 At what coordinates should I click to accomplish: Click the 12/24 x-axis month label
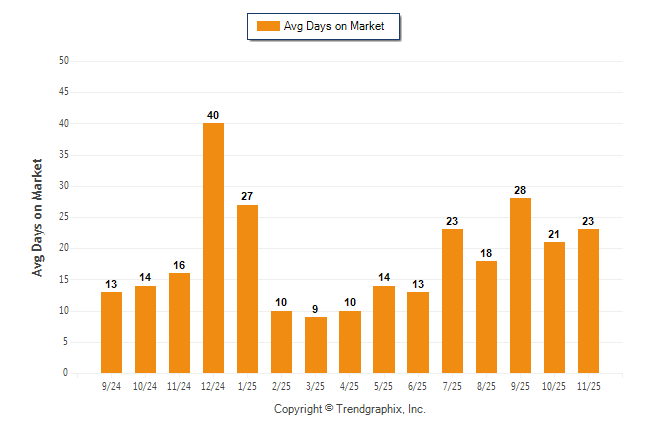click(x=213, y=385)
